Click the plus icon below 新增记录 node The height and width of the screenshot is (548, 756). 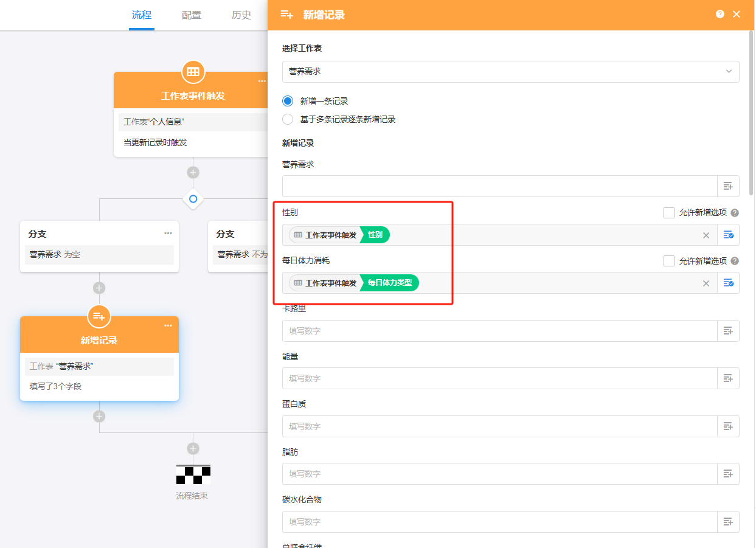click(99, 417)
